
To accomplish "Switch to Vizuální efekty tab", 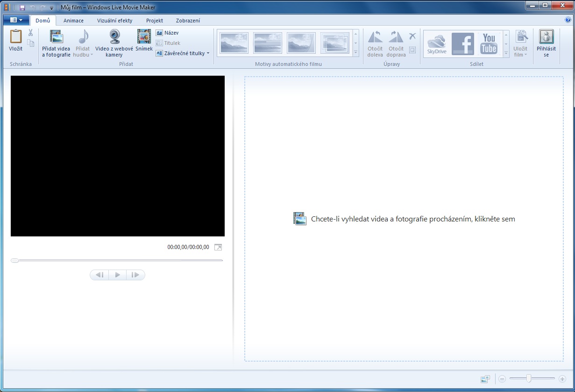I will (115, 21).
